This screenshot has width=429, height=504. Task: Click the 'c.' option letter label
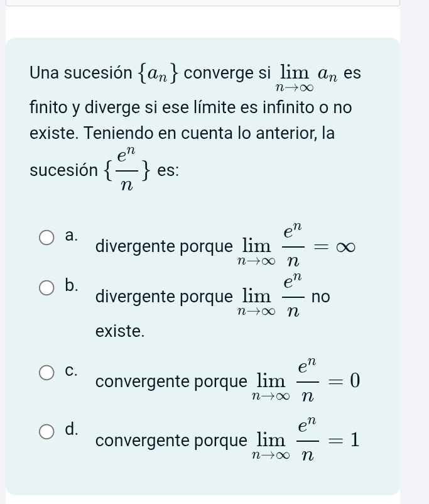click(x=71, y=371)
